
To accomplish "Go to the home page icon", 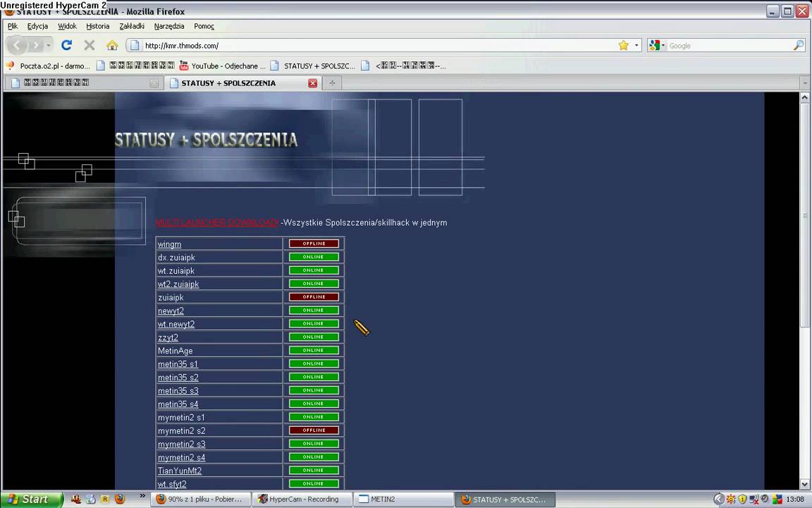I will (112, 46).
